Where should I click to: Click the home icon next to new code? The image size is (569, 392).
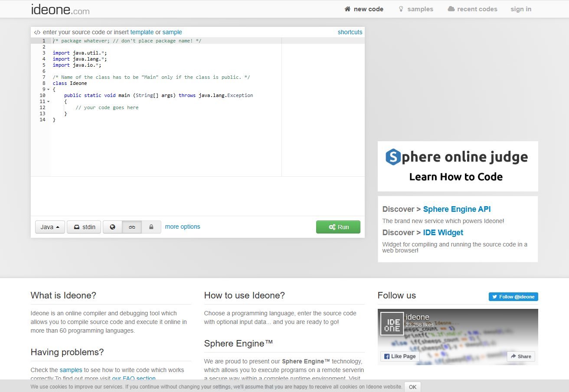pyautogui.click(x=347, y=9)
